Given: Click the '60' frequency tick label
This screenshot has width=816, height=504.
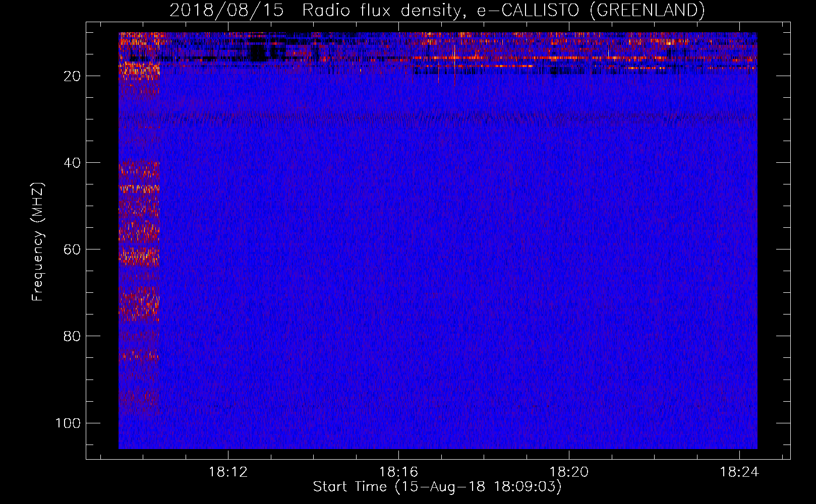Looking at the screenshot, I should tap(72, 249).
